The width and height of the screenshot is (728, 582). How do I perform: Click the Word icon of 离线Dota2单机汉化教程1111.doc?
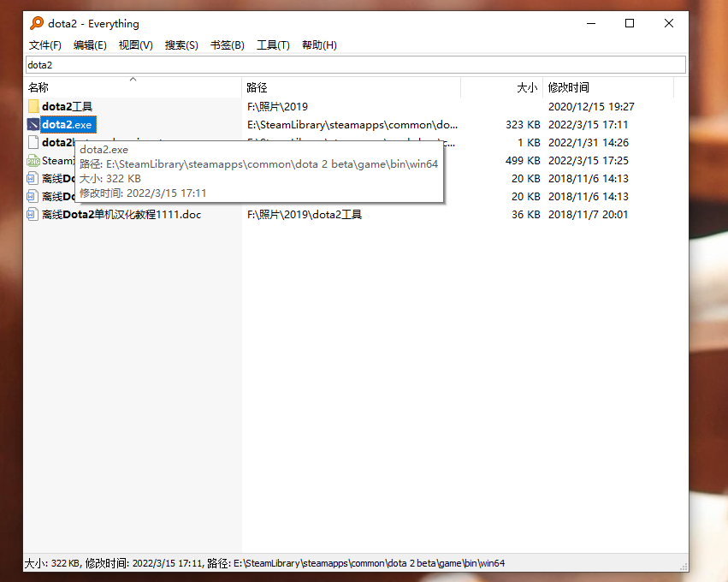32,215
